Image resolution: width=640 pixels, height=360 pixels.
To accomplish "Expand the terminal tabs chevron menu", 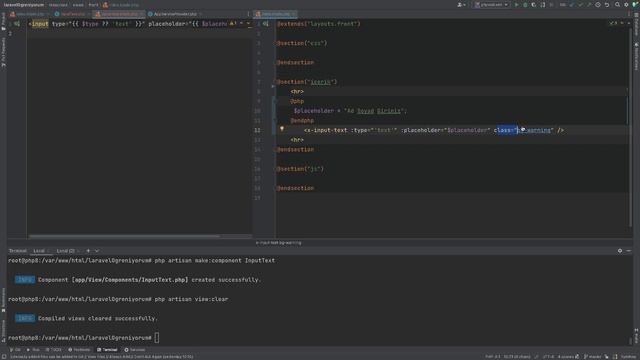I will point(97,251).
